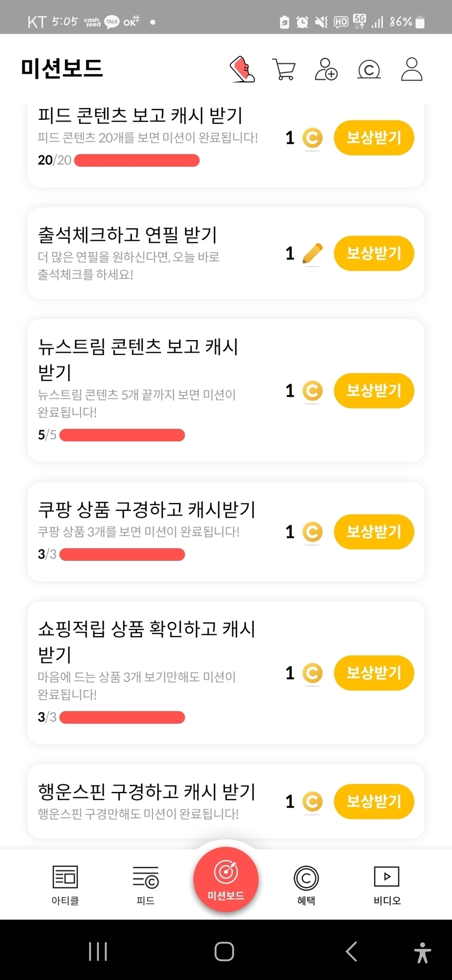Screen dimensions: 452x980
Task: Open the cash coin icon in header
Action: tap(369, 70)
